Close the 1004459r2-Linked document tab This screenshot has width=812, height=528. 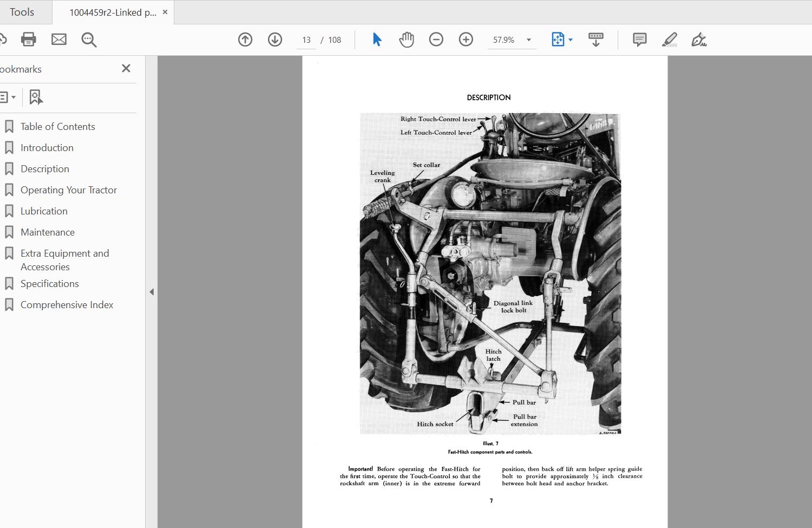pyautogui.click(x=165, y=12)
